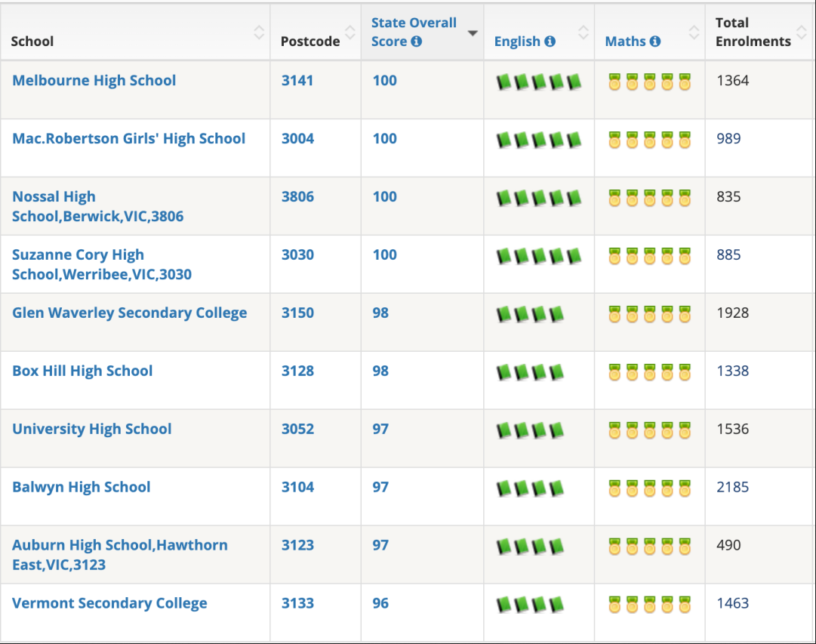Open Auburn High School, Hawthorn East link

coord(120,554)
